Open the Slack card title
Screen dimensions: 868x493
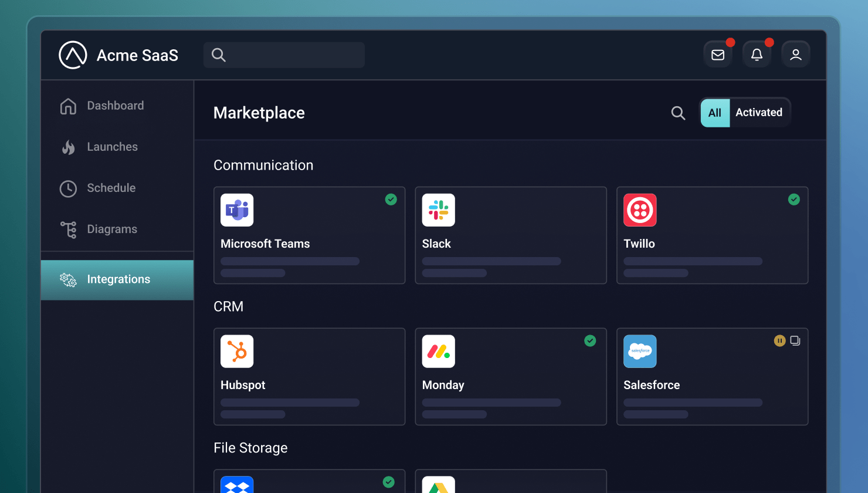[436, 244]
